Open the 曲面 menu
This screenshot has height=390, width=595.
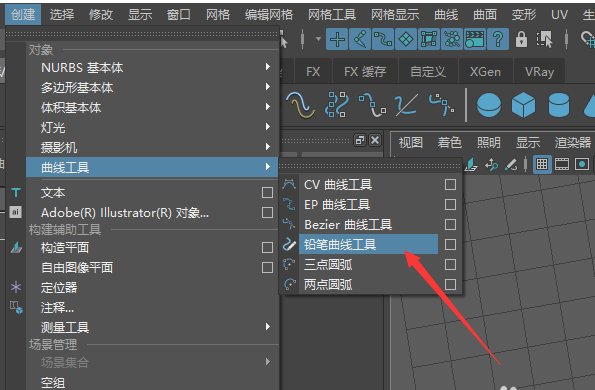485,14
